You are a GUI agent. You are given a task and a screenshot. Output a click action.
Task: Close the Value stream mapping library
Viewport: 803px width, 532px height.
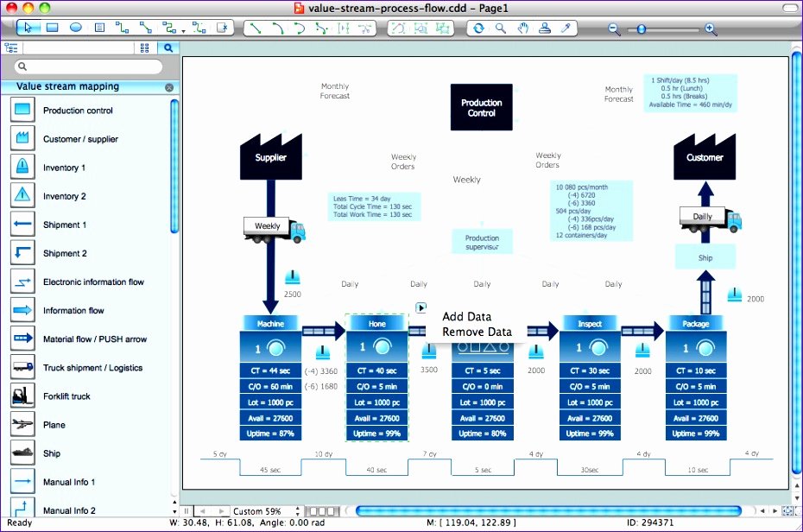pos(169,87)
